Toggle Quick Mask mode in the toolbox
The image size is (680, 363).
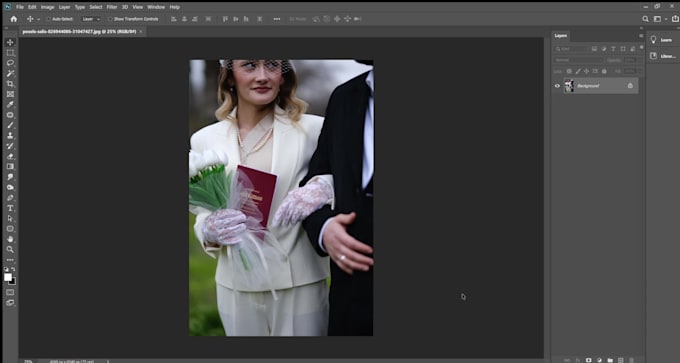[x=10, y=292]
